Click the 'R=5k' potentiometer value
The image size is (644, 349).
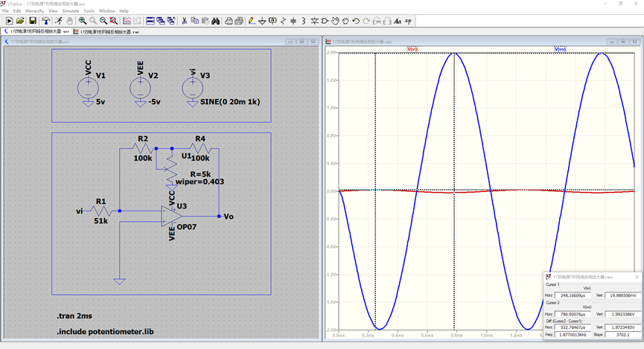200,174
